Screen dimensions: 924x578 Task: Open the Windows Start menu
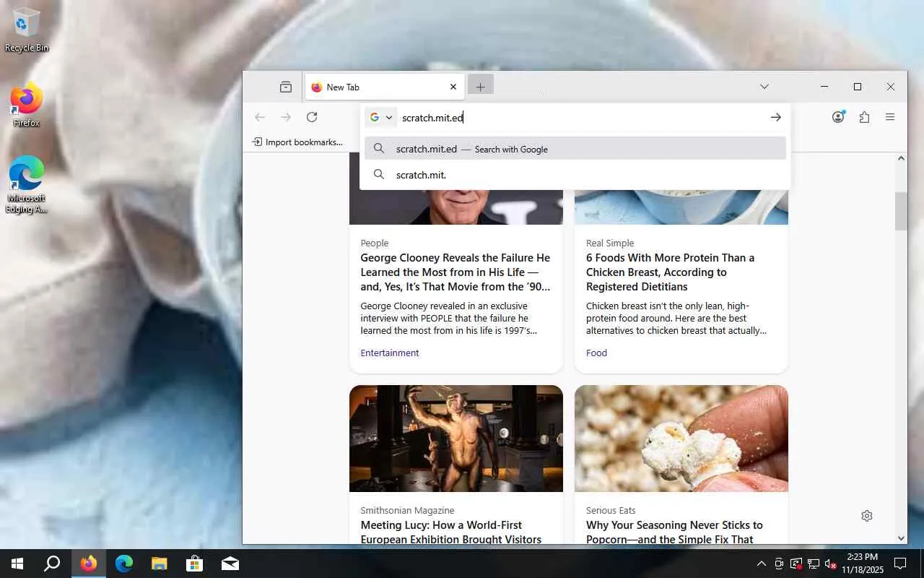pos(17,564)
